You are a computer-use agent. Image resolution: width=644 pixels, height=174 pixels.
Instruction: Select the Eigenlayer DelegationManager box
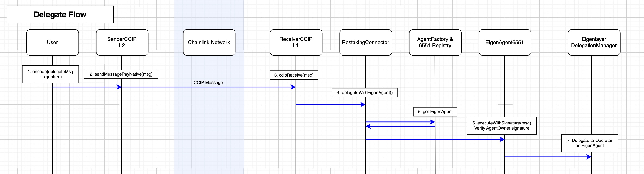(594, 42)
